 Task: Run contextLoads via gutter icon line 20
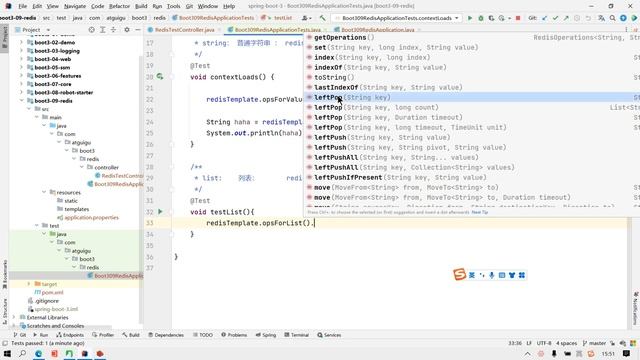click(160, 77)
